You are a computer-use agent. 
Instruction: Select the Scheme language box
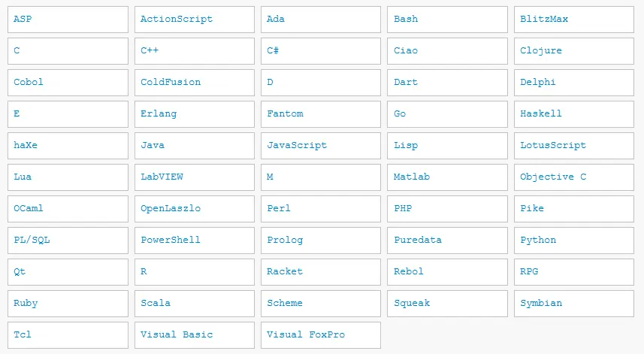tap(285, 303)
